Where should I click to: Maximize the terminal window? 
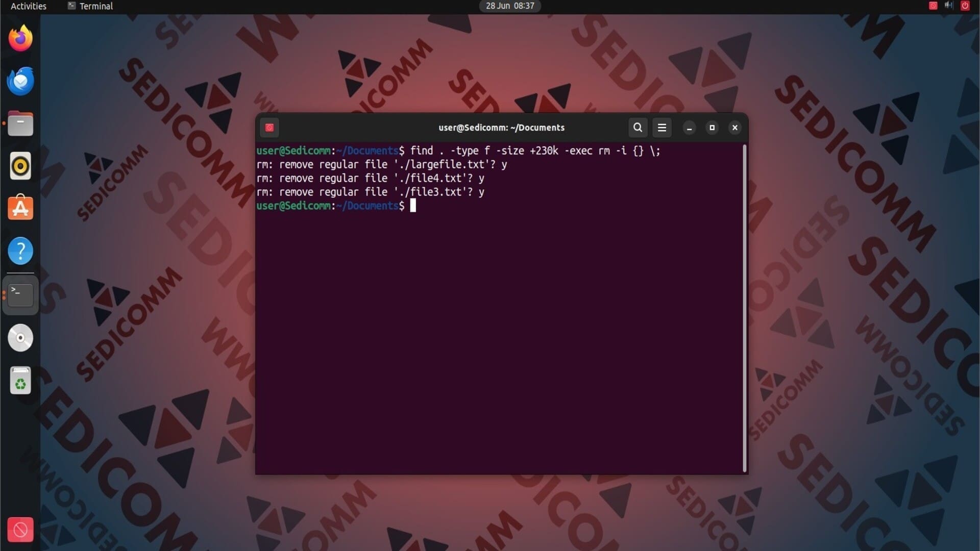(712, 128)
